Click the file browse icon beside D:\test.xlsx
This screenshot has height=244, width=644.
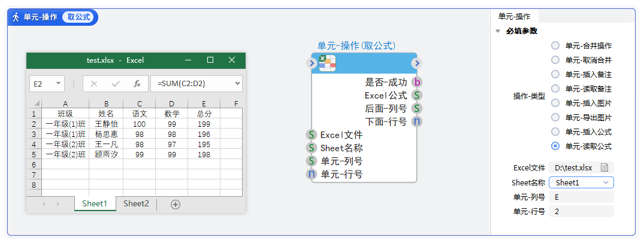click(604, 167)
